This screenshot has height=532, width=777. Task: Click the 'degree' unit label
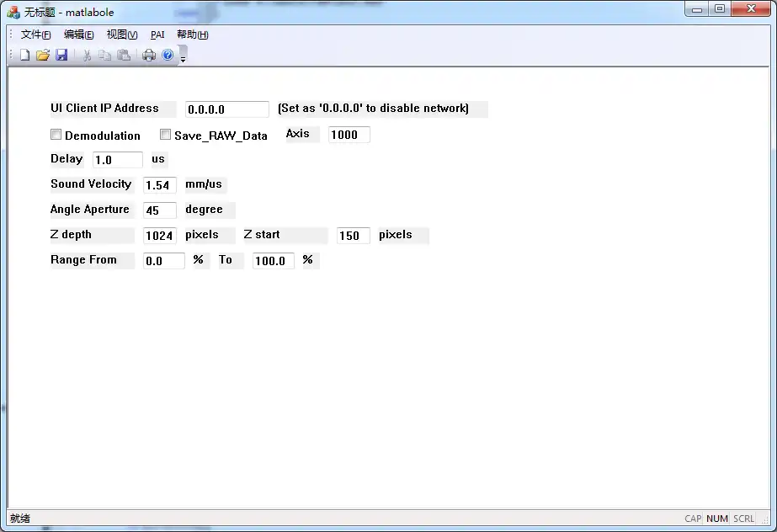(205, 210)
